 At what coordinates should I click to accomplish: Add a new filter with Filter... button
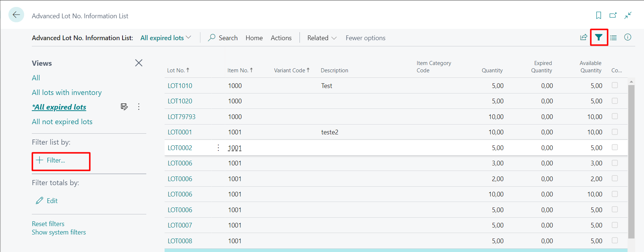pos(51,160)
